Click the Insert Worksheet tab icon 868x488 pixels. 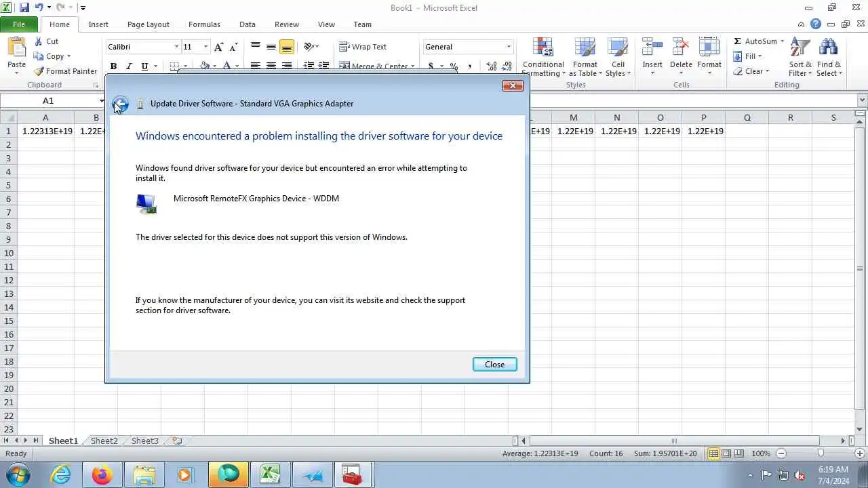(x=177, y=441)
